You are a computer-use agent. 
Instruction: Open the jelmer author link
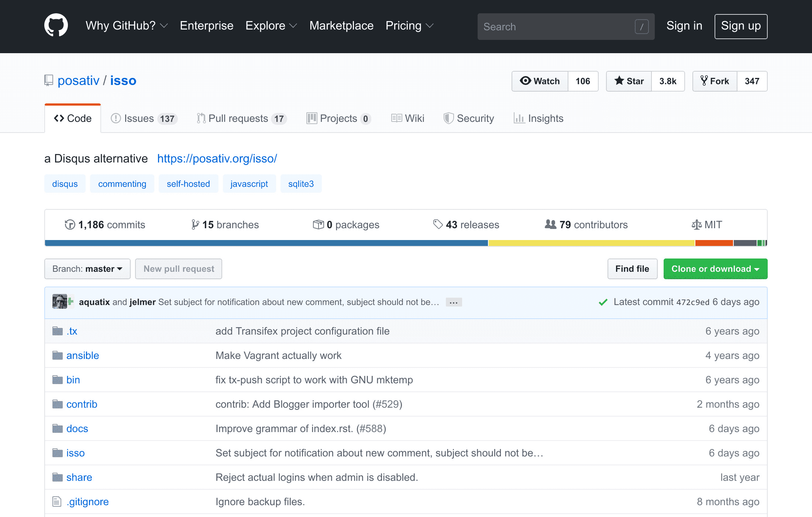142,302
